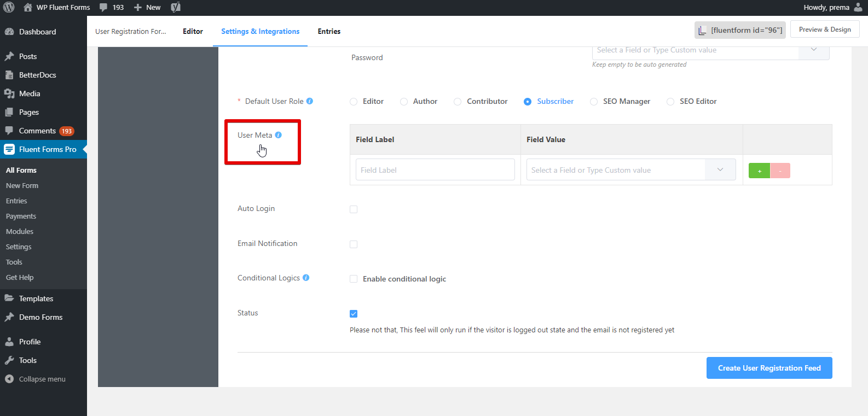Uncheck the Status checkbox
868x416 pixels.
354,314
